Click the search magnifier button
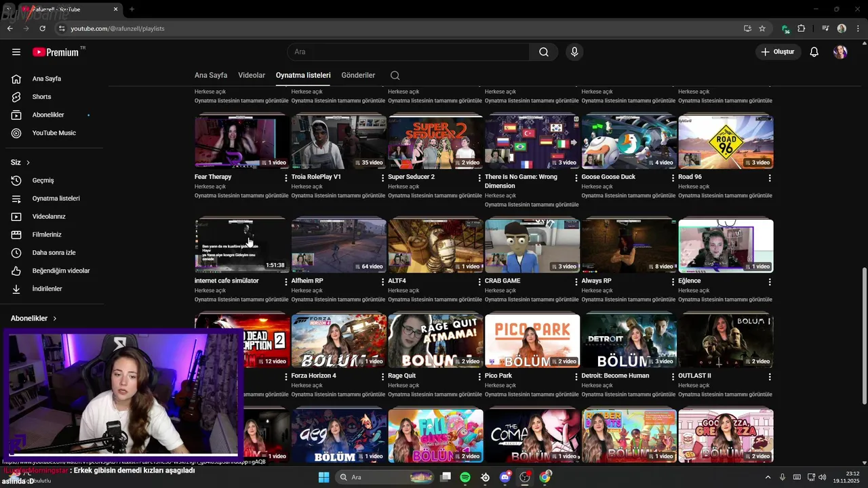The image size is (868, 488). pyautogui.click(x=544, y=52)
